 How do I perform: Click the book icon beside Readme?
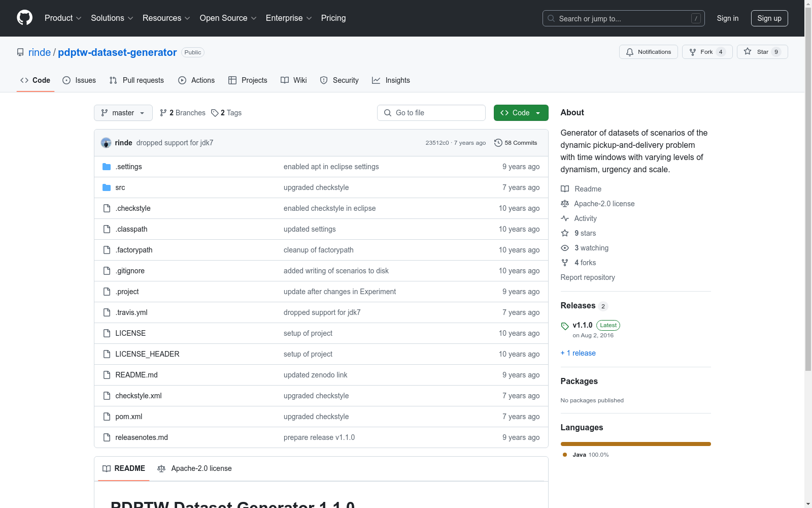565,189
